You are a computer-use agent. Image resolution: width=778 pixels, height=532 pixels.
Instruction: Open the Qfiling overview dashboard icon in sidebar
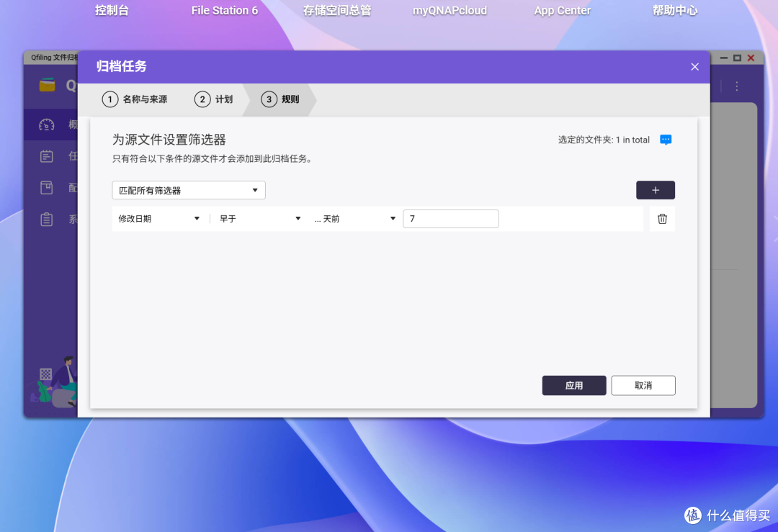click(47, 125)
